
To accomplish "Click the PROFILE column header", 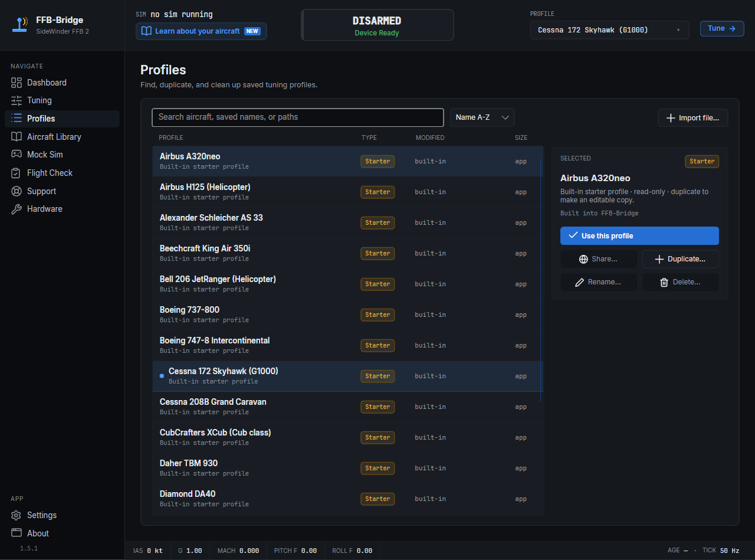I will pyautogui.click(x=171, y=137).
